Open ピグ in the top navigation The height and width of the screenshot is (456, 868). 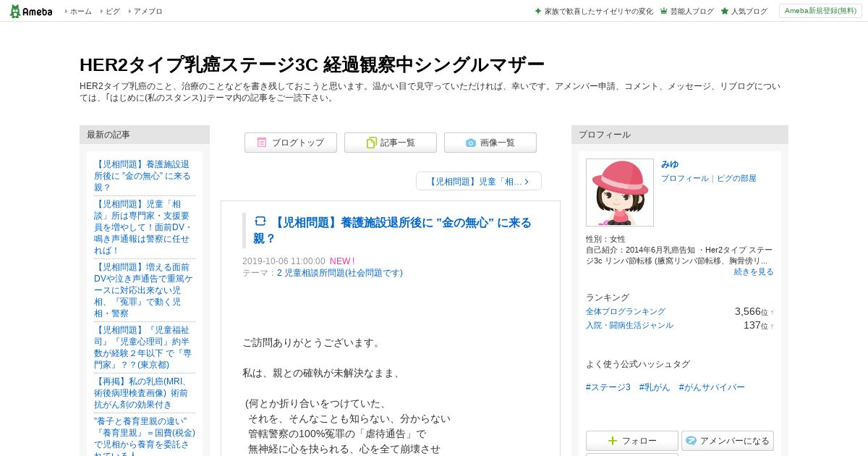pyautogui.click(x=112, y=12)
